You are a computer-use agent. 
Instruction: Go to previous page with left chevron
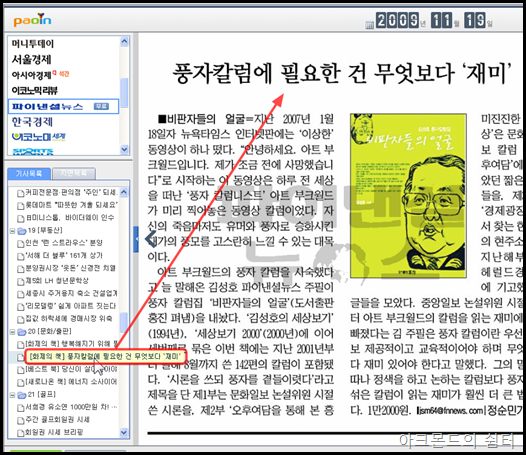(x=151, y=239)
